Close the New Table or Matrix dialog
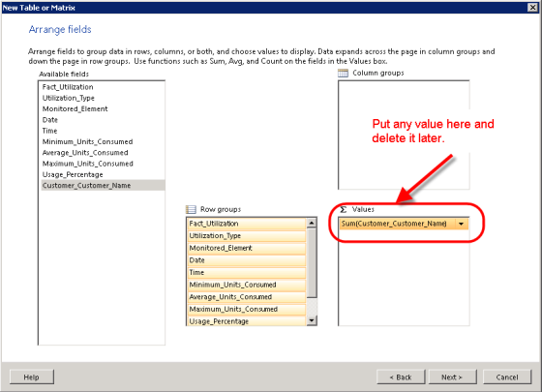 532,8
